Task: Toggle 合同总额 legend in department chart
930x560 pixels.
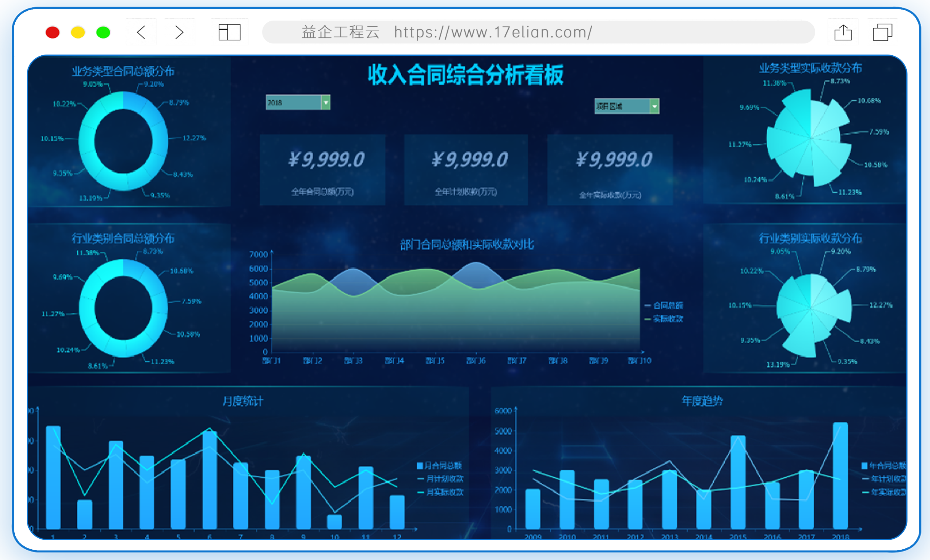Action: pyautogui.click(x=664, y=306)
